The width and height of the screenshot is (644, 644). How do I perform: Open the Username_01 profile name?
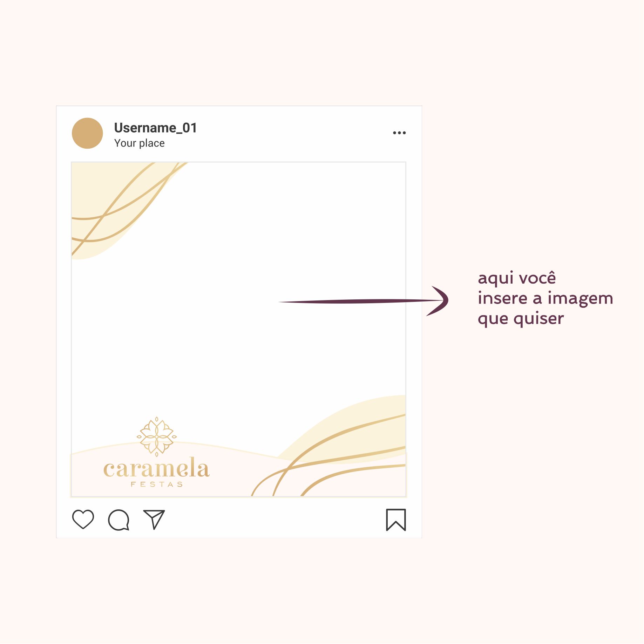[156, 128]
